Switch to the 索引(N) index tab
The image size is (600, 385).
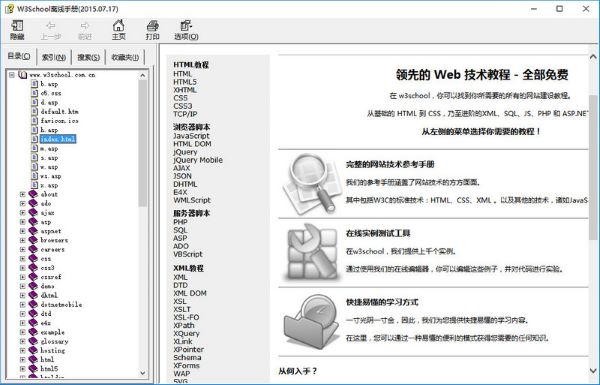[x=54, y=57]
